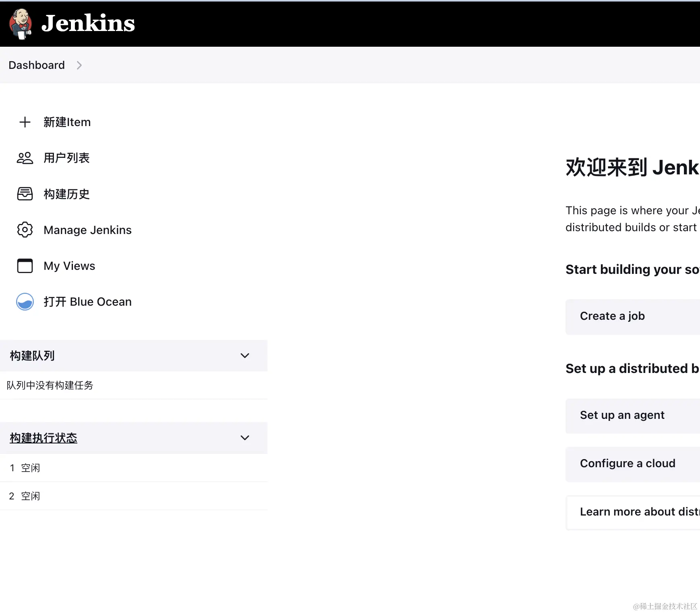Screen dimensions: 700x613
Task: Click Create a job
Action: click(x=633, y=317)
